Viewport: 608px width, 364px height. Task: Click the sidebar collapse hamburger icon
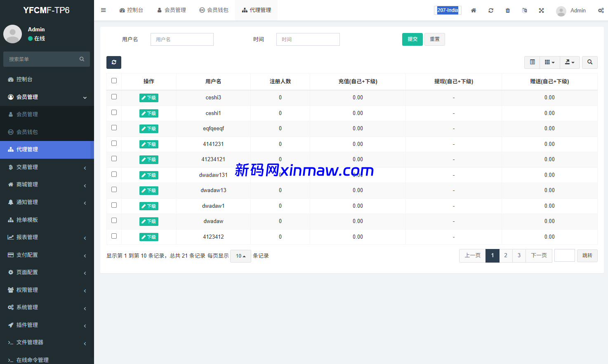pyautogui.click(x=104, y=10)
